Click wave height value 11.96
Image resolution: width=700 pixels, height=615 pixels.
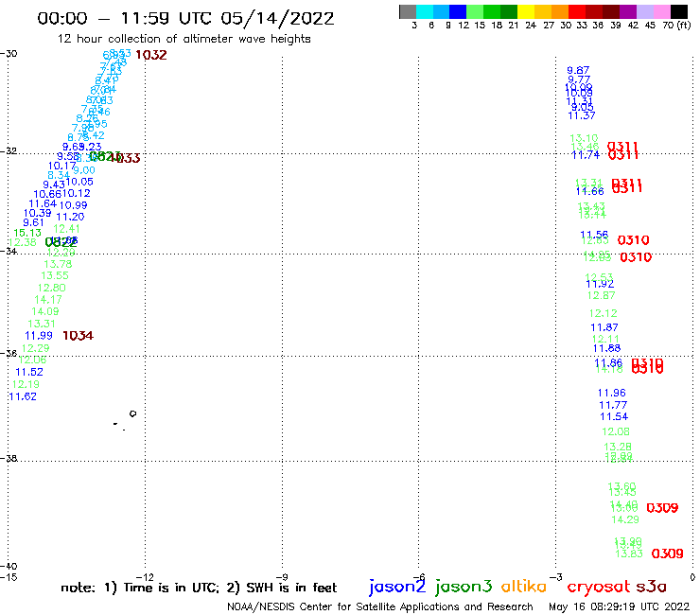612,393
